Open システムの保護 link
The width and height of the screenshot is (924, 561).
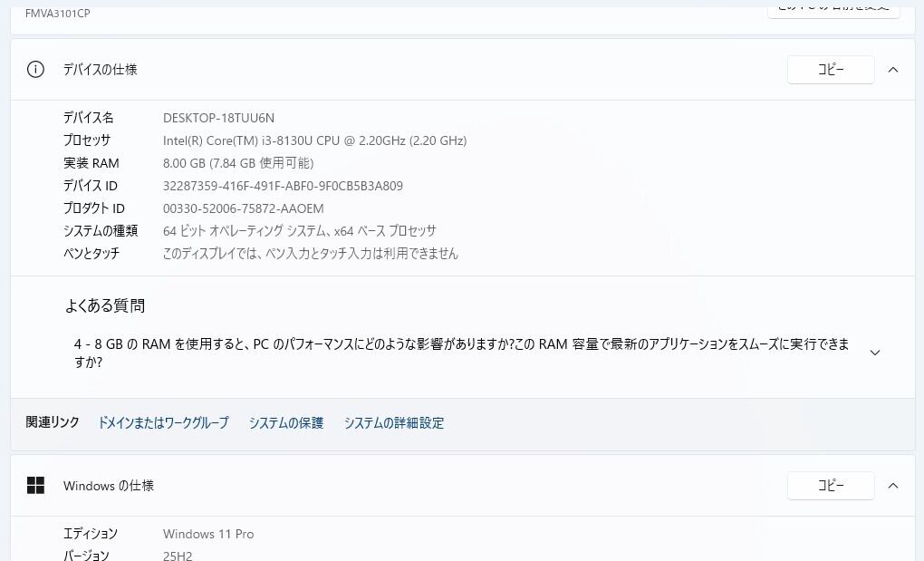click(285, 423)
